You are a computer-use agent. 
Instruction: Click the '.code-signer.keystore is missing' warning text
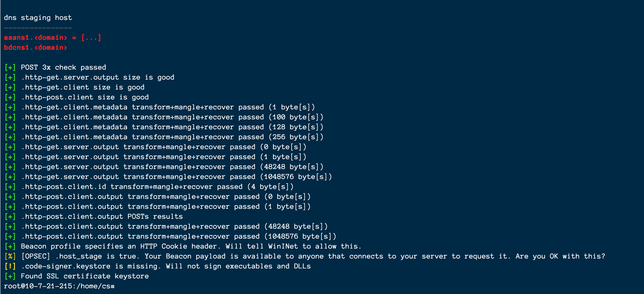(166, 266)
